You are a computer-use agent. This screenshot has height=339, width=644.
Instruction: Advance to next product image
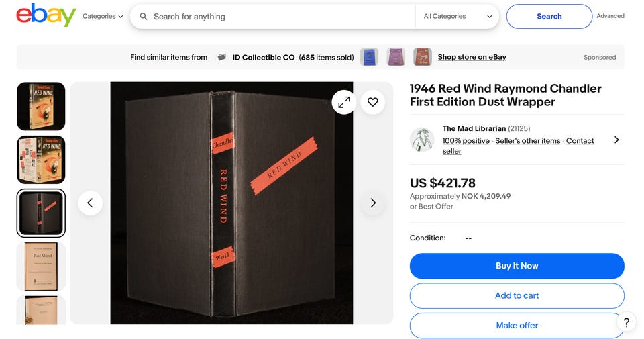tap(373, 203)
